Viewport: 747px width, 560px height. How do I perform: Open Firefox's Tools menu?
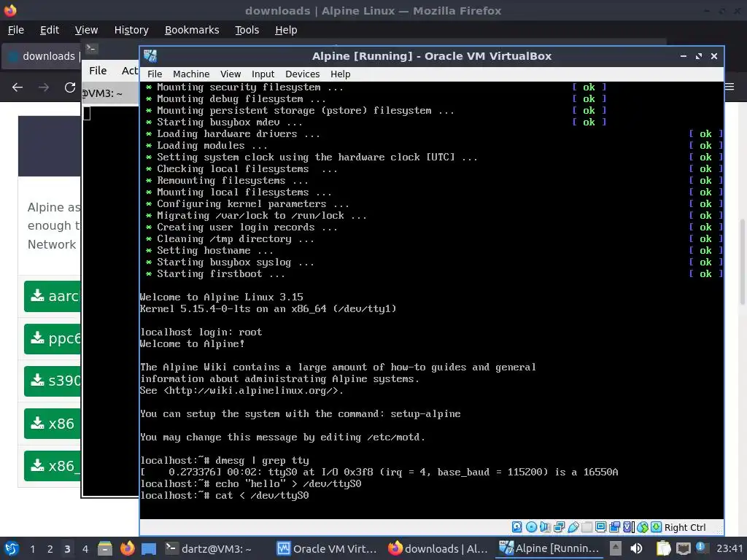tap(247, 29)
